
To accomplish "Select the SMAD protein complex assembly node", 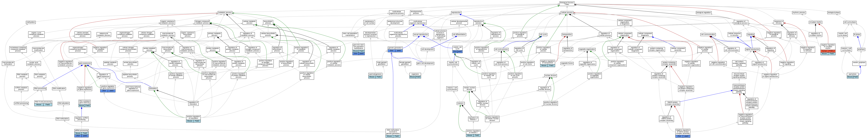I will [673, 103].
